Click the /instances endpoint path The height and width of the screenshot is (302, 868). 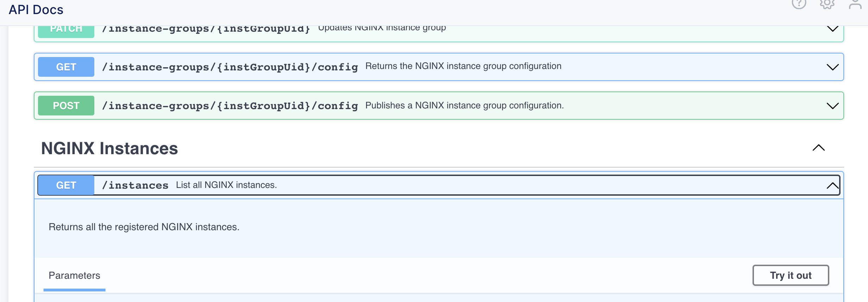[135, 185]
